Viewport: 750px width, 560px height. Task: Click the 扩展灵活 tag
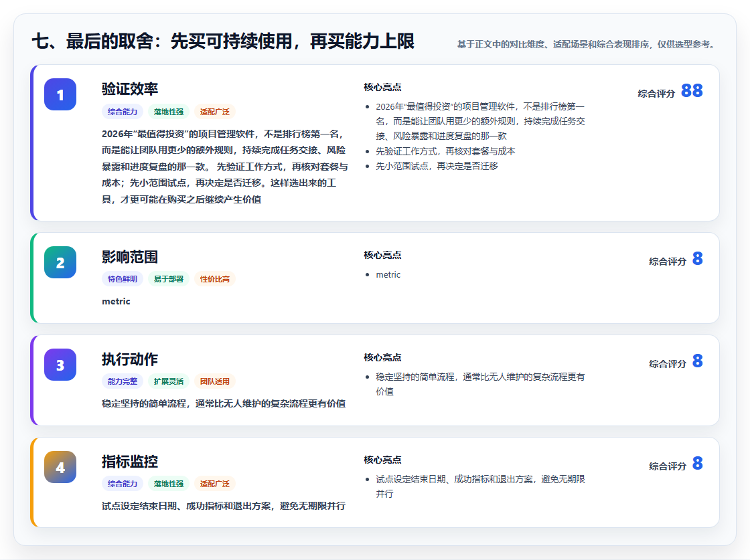point(168,381)
